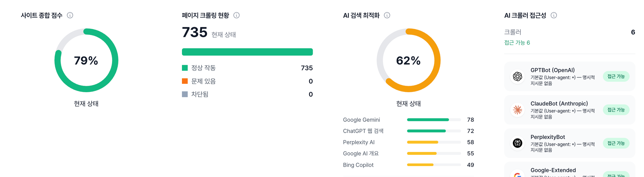This screenshot has height=177, width=644.
Task: Click the green 정상 작동 legend swatch
Action: [x=185, y=68]
